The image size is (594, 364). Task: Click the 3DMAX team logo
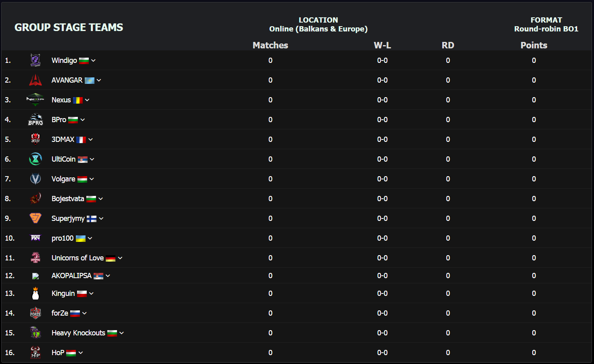point(36,139)
